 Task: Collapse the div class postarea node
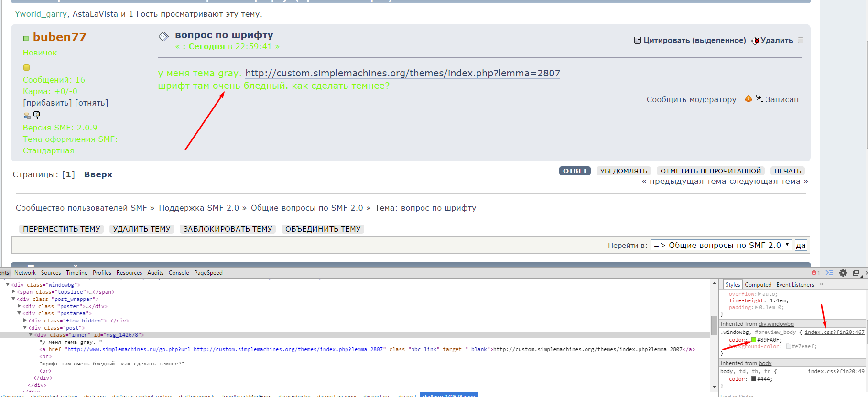(19, 313)
